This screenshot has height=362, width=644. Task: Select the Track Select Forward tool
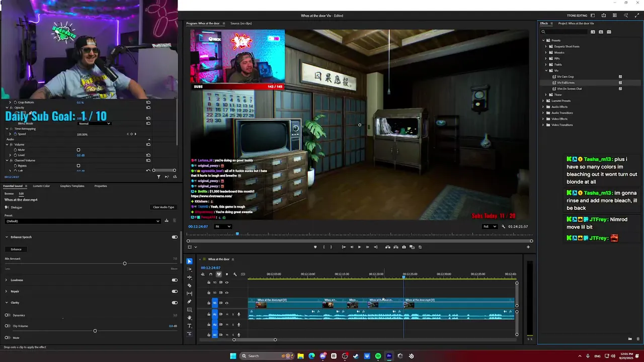tap(189, 269)
